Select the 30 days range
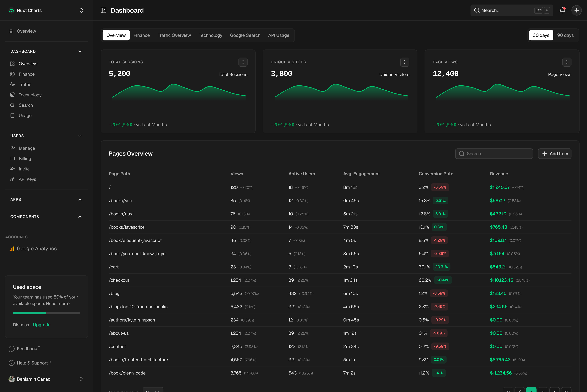Viewport: 587px width, 392px height. [x=541, y=35]
